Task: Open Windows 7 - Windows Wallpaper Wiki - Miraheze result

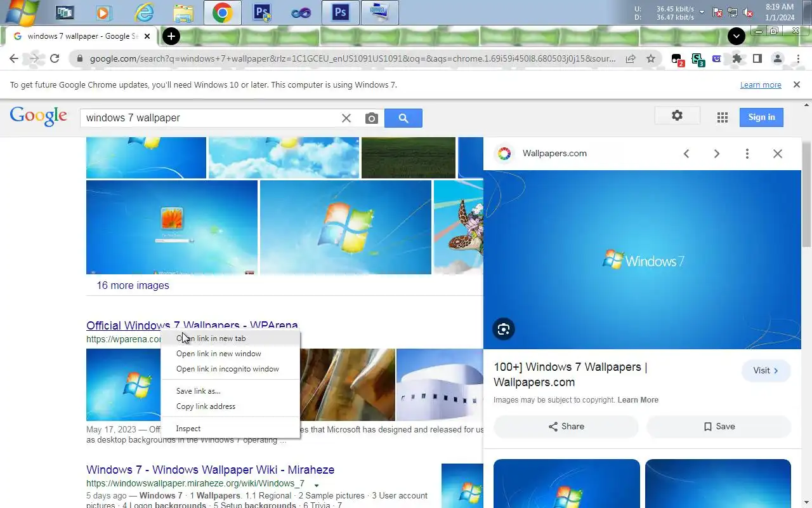Action: click(211, 470)
